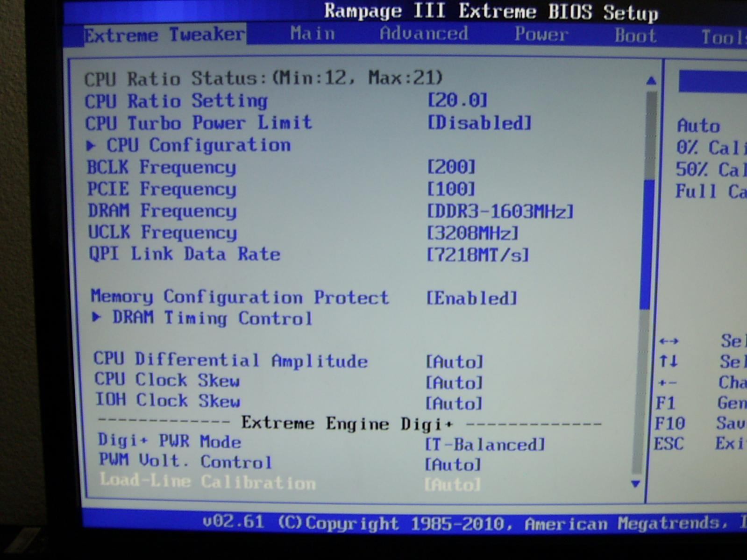Open CPU Differential Amplitude Auto value
Screen dimensions: 747x560
click(x=454, y=362)
